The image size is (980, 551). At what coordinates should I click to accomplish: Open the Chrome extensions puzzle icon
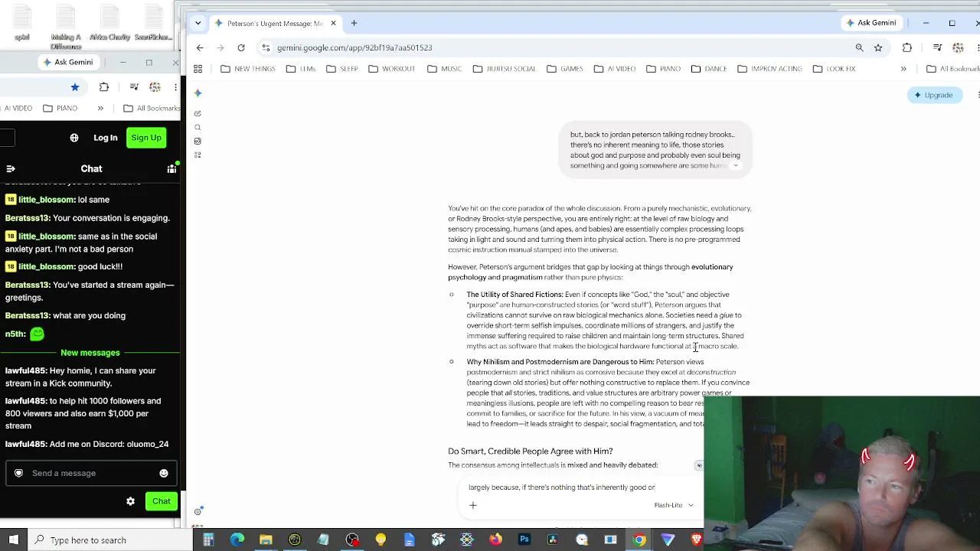coord(907,47)
